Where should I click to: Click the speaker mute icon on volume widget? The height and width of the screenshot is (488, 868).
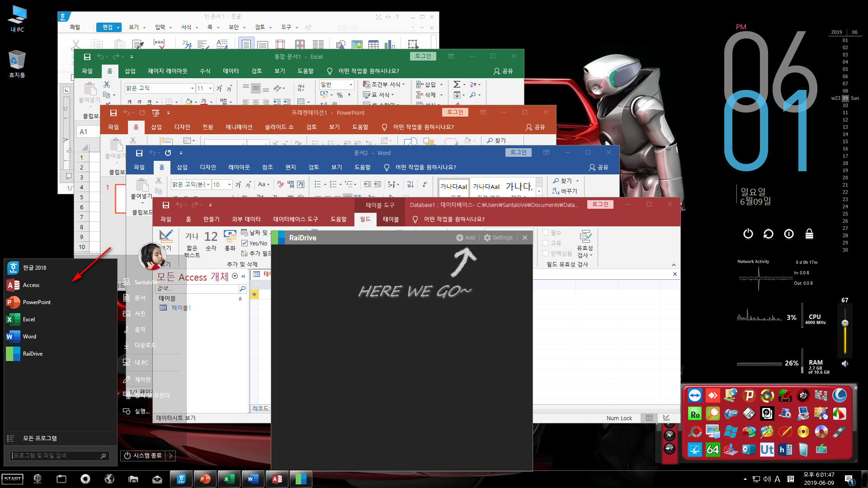point(844,364)
